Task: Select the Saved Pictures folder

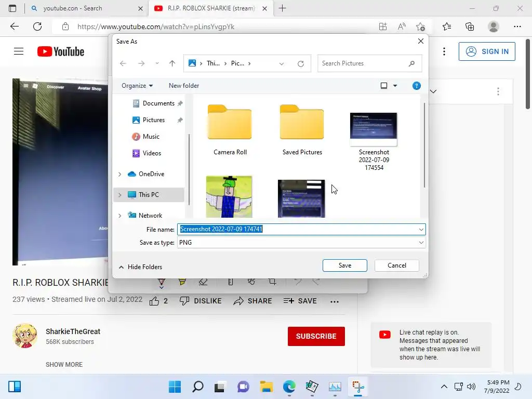Action: point(302,130)
